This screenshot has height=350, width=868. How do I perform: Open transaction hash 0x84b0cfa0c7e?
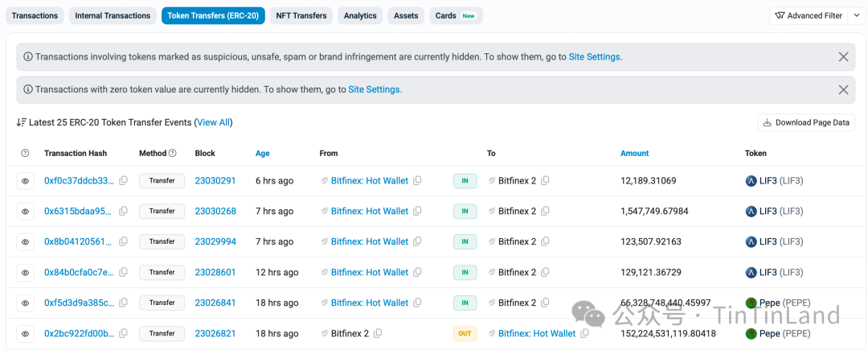click(80, 272)
